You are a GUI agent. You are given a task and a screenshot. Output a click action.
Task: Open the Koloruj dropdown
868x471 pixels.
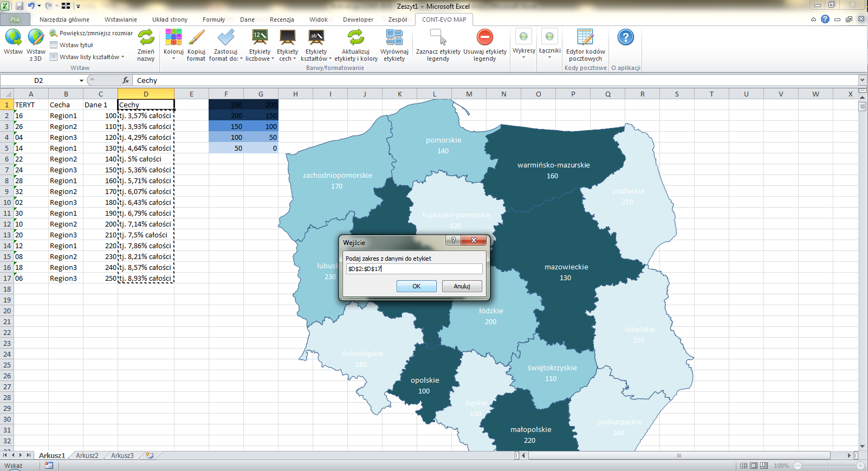173,45
